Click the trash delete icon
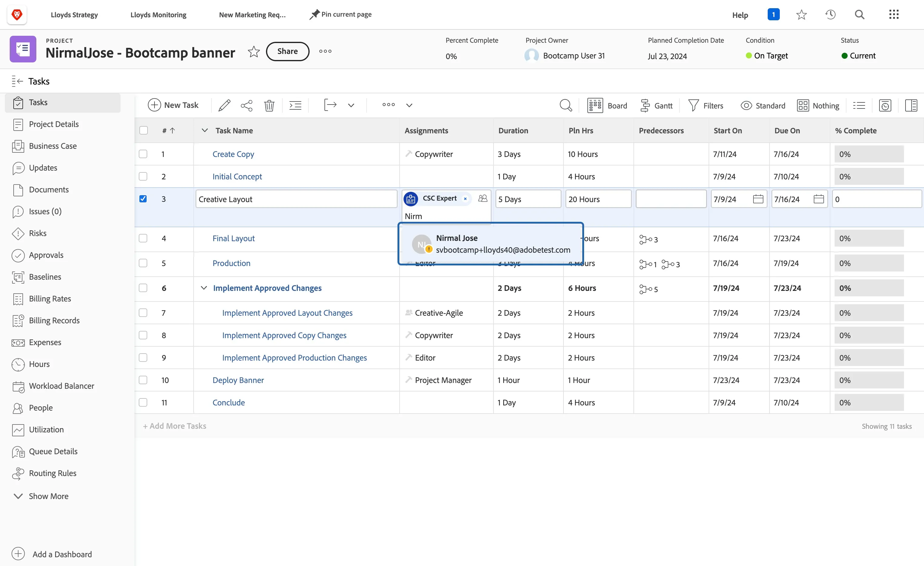 tap(269, 105)
